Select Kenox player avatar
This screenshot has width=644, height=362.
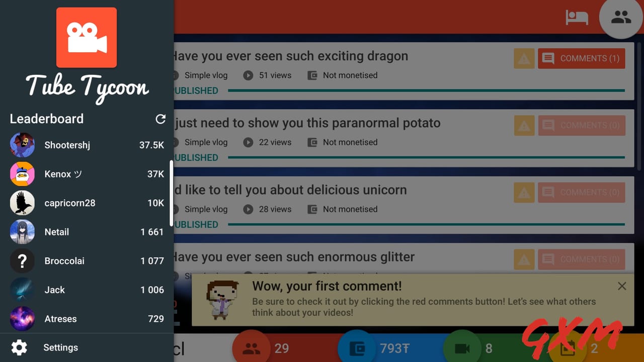(22, 174)
